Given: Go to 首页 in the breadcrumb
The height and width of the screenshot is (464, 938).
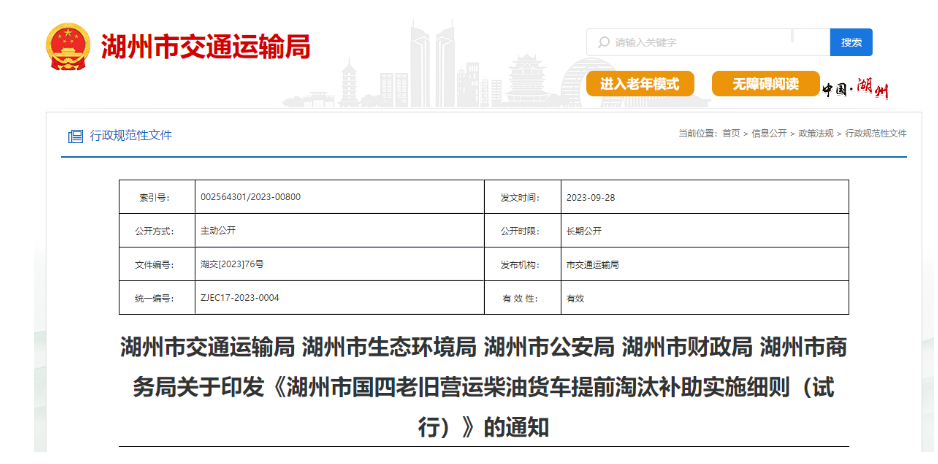Looking at the screenshot, I should pyautogui.click(x=731, y=133).
